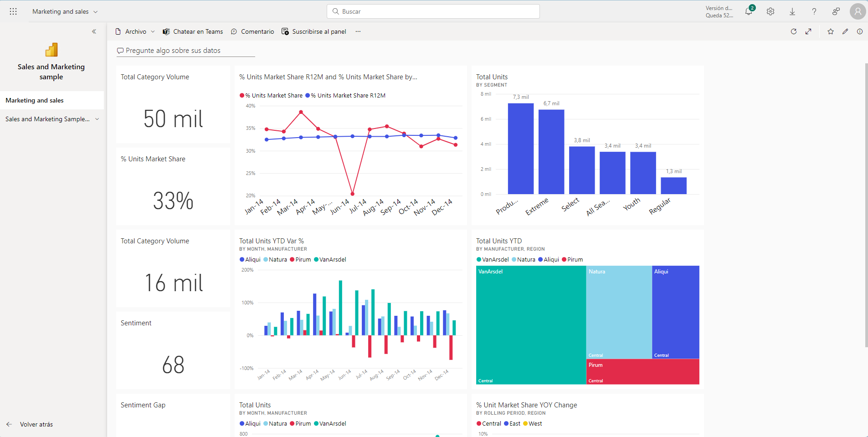
Task: Click the Buscar search field
Action: click(433, 11)
